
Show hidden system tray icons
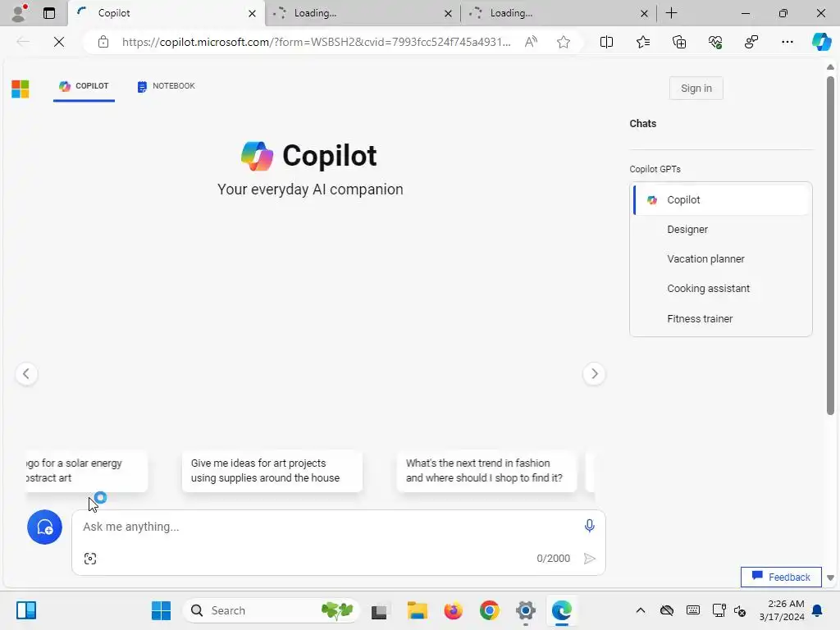point(640,610)
